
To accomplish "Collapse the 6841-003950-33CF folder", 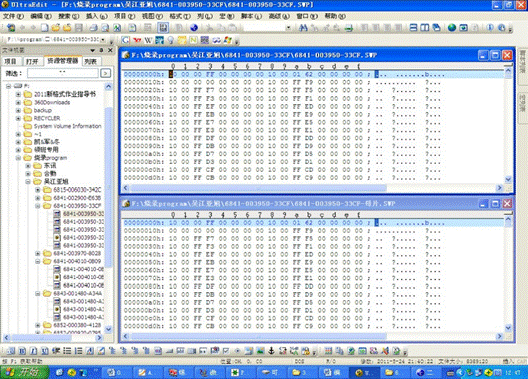I will coord(38,206).
